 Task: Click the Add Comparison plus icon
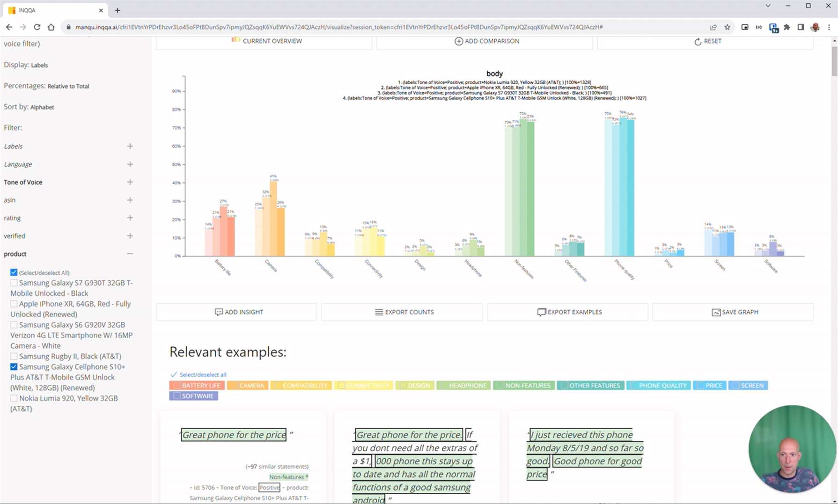click(459, 41)
